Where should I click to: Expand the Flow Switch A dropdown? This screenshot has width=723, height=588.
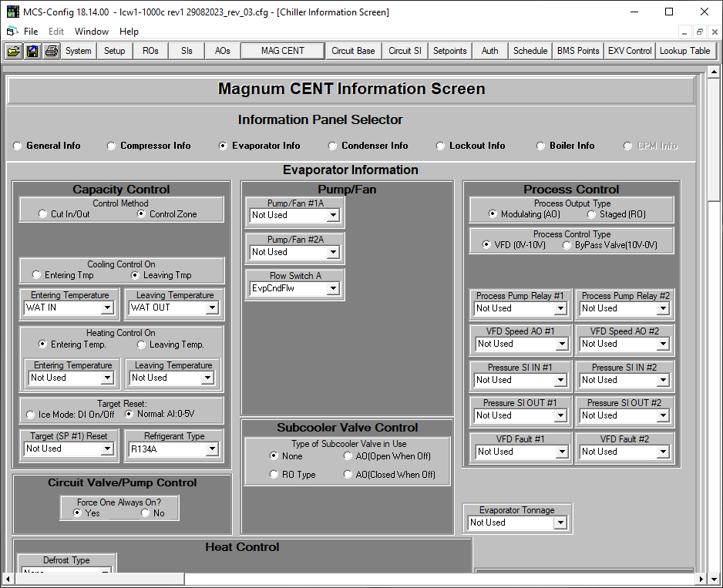coord(333,289)
